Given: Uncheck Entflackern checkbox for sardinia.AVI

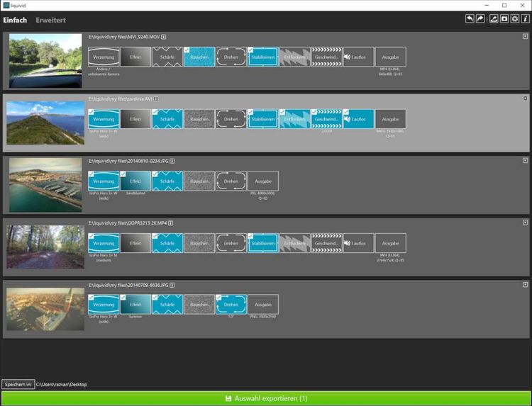Looking at the screenshot, I should pos(282,112).
